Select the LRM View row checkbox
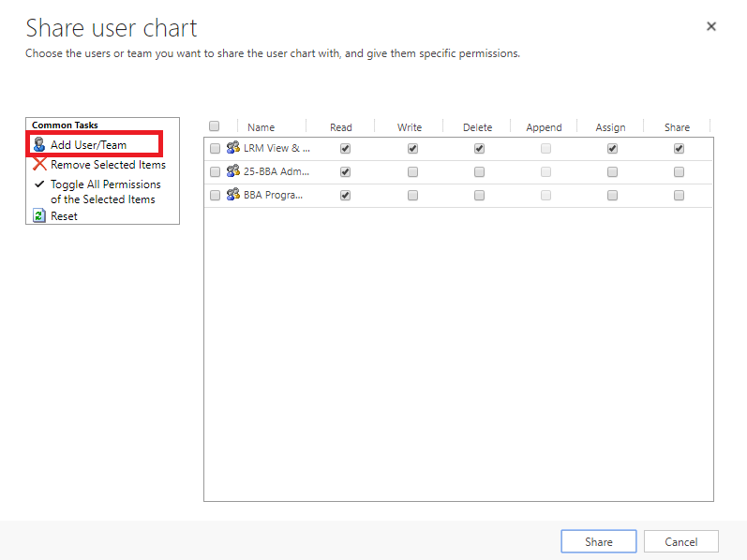 click(216, 148)
